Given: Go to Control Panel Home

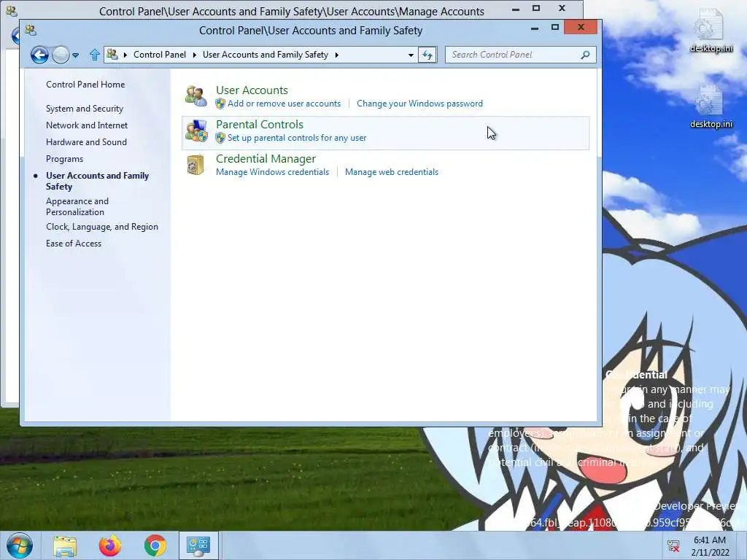Looking at the screenshot, I should coord(85,85).
